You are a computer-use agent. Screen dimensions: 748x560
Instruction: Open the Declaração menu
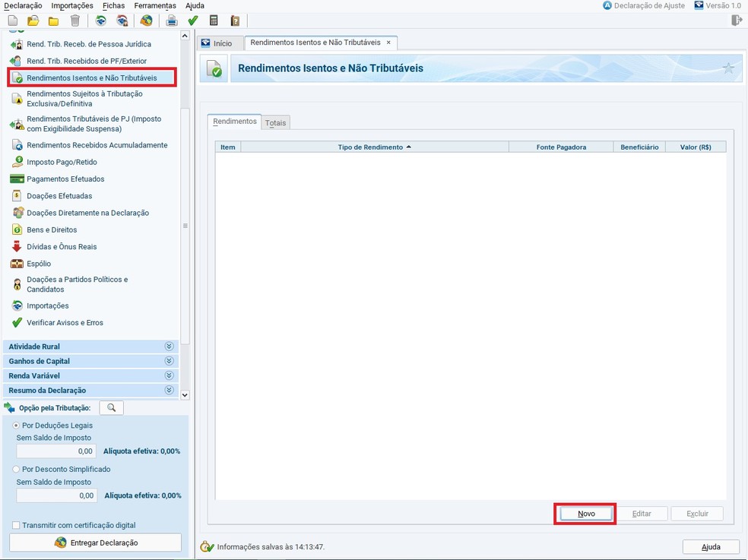click(x=23, y=6)
